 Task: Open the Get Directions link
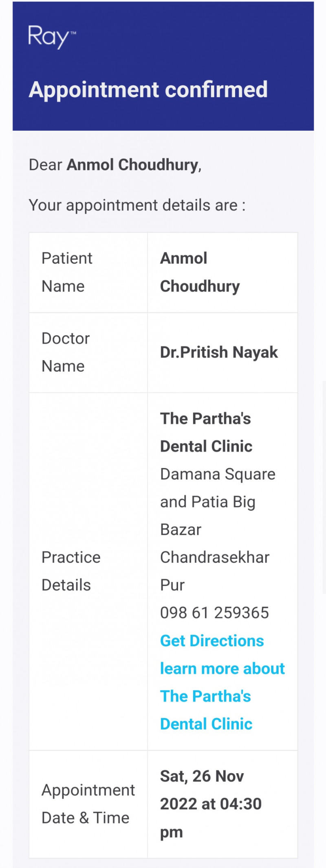[x=212, y=641]
